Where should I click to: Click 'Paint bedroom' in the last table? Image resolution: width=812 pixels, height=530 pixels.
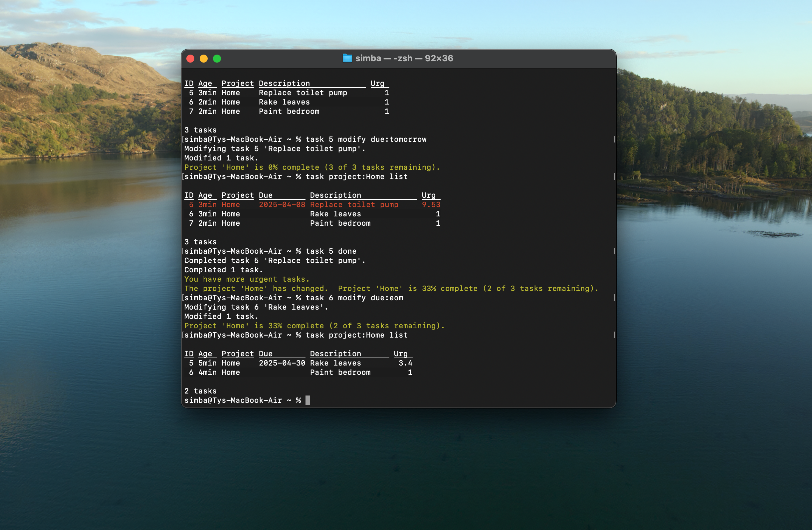pos(340,372)
